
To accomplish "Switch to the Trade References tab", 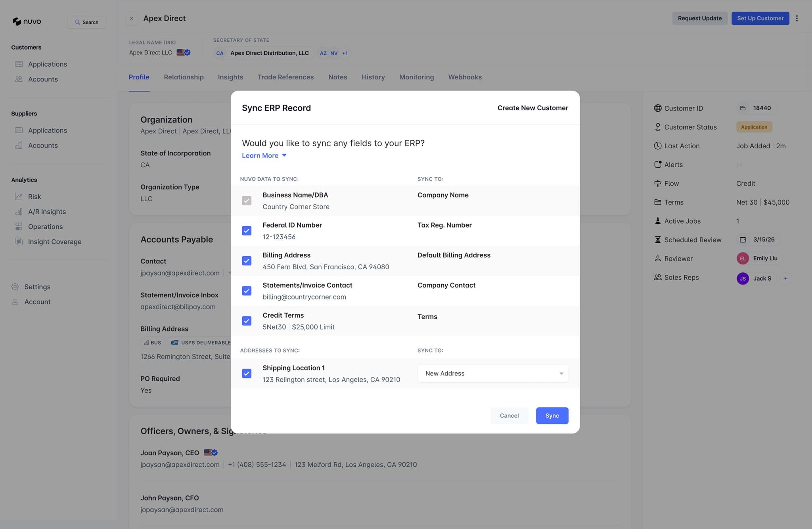I will click(285, 77).
